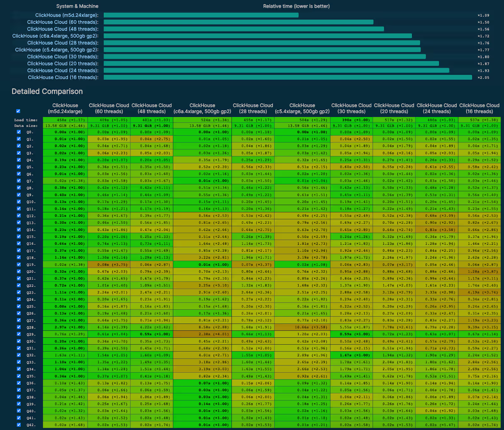
Task: Click the Data size value 9.31 GiB under 60 threads
Action: (x=109, y=125)
